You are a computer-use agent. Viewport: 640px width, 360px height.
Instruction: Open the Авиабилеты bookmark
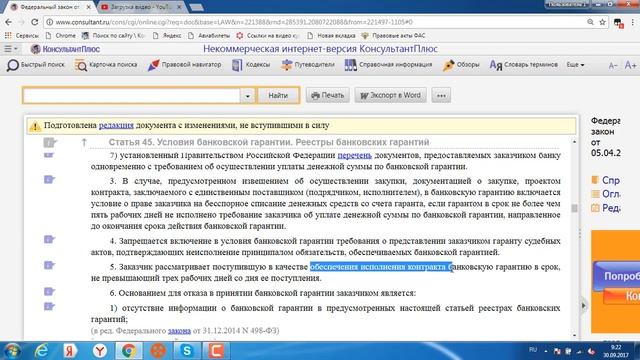209,36
